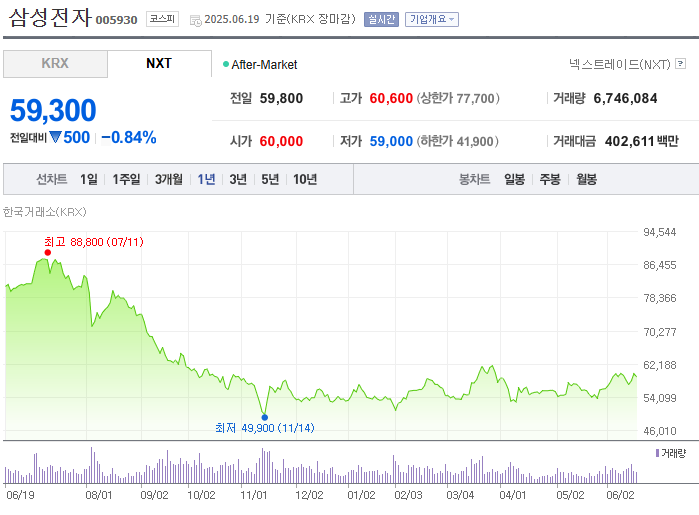Show the 1주일 line chart
699x515 pixels.
pyautogui.click(x=126, y=179)
